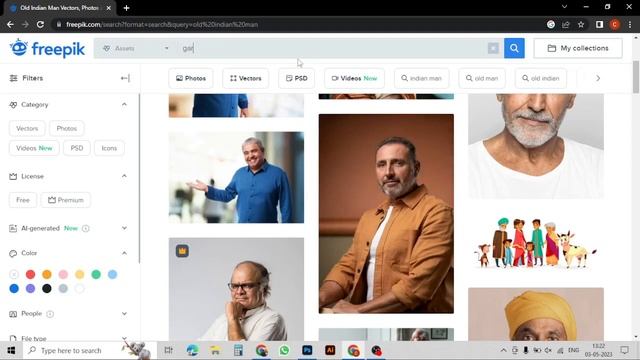This screenshot has width=640, height=360.
Task: Expand the File type section
Action: (x=124, y=338)
